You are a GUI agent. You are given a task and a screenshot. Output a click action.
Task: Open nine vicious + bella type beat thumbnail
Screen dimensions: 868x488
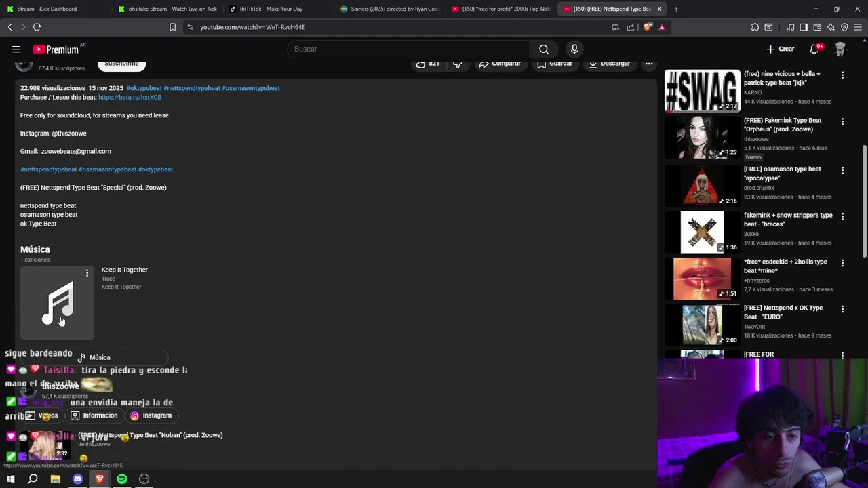coord(702,90)
